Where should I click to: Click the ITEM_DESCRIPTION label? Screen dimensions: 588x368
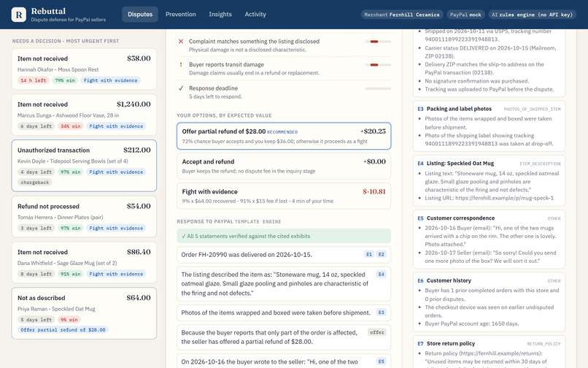(x=540, y=164)
